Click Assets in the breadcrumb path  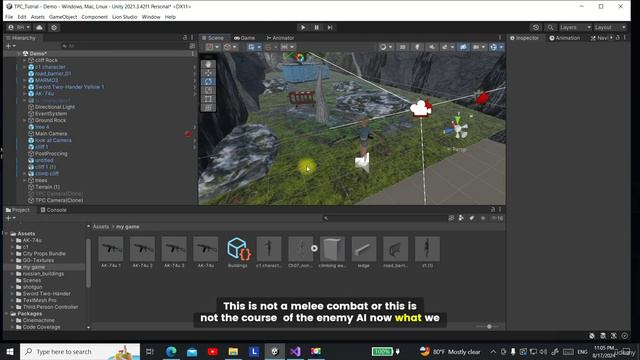(x=100, y=227)
